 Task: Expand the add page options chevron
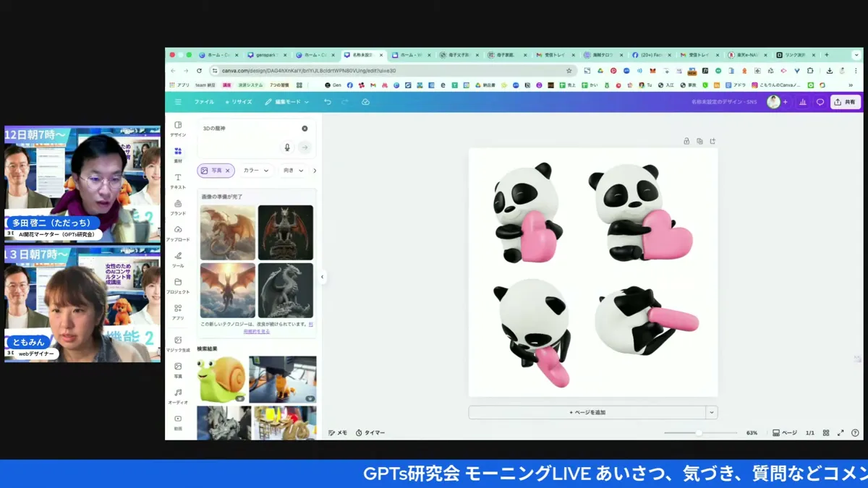[712, 412]
